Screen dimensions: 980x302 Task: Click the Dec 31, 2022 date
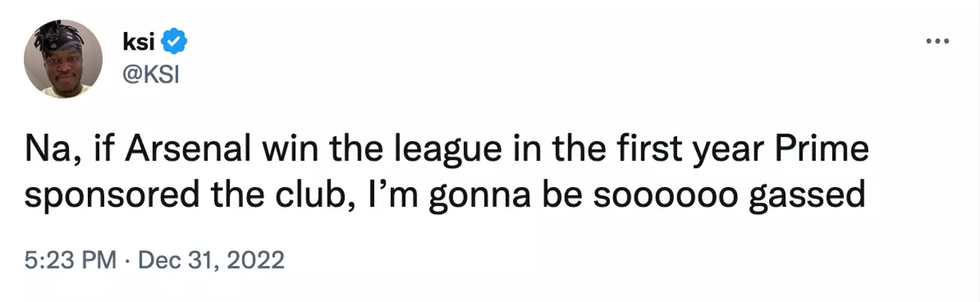211,261
